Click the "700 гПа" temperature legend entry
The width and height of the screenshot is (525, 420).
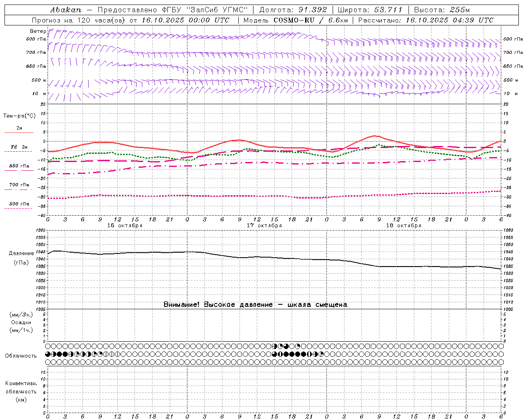click(19, 185)
